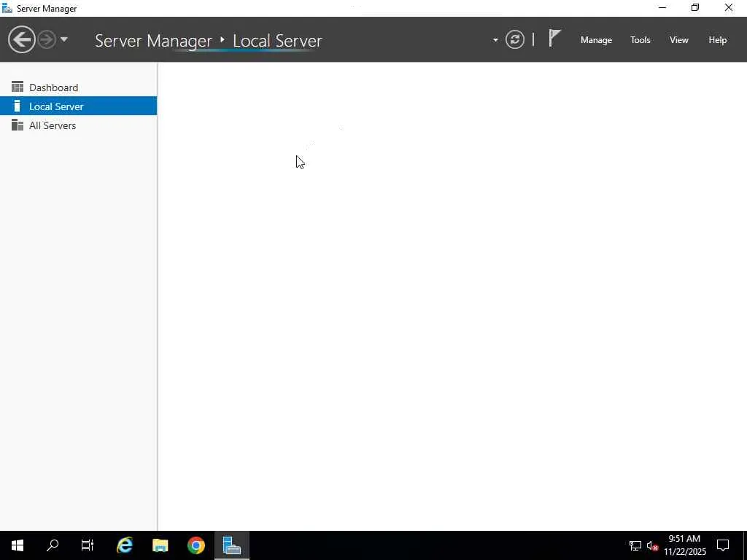Click the Local Server breadcrumb title

277,41
